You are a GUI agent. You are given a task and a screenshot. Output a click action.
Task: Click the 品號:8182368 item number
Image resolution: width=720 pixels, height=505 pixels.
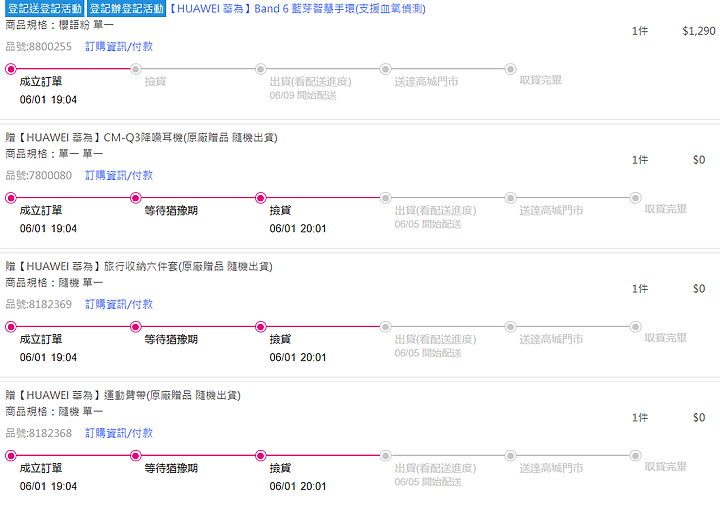[39, 433]
